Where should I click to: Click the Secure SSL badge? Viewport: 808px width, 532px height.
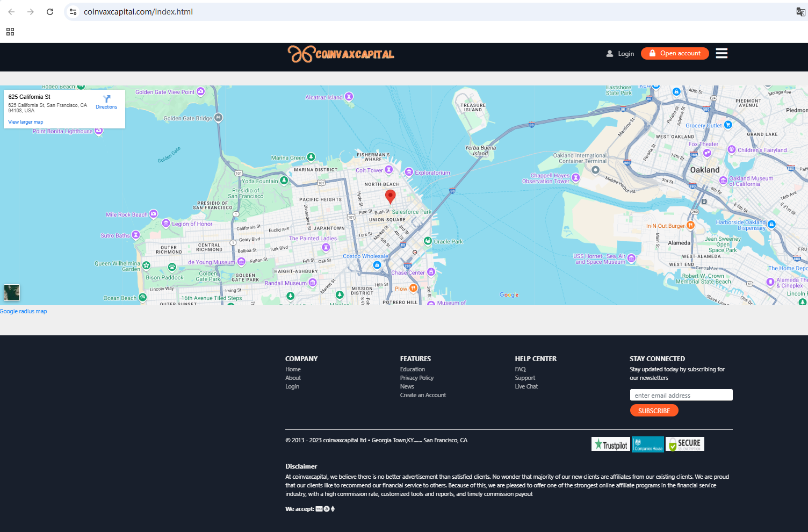pos(685,444)
